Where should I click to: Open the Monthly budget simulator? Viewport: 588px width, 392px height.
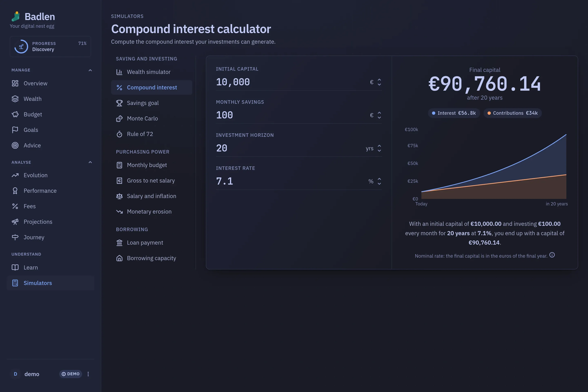(x=151, y=165)
